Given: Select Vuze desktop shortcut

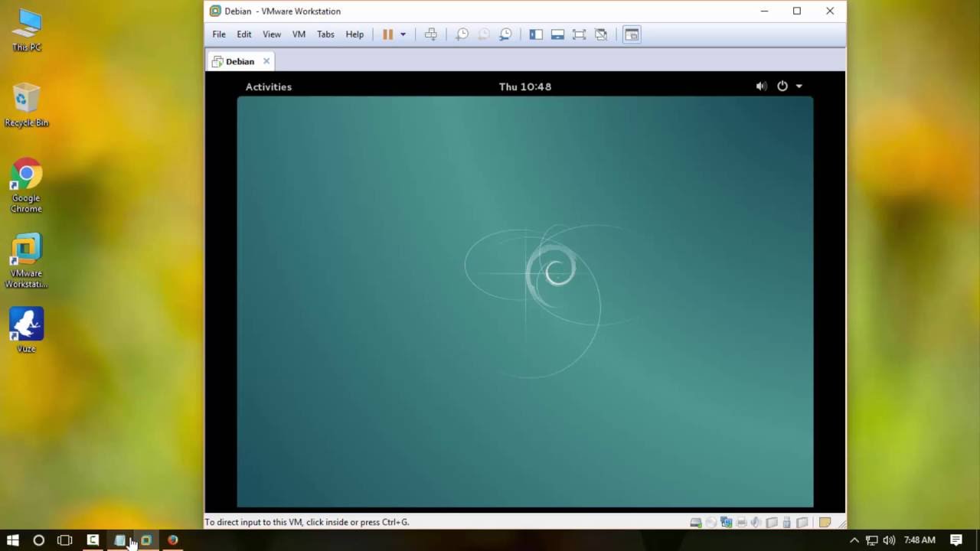Looking at the screenshot, I should (26, 331).
